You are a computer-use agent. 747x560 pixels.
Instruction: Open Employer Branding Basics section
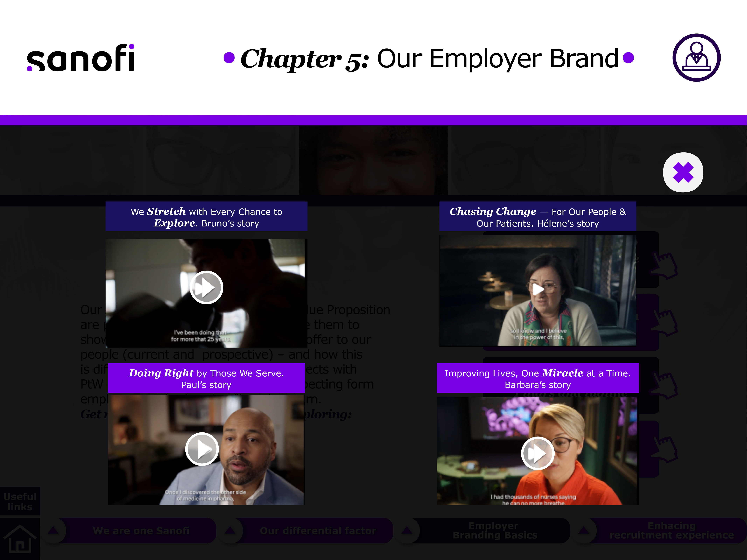pos(495,531)
